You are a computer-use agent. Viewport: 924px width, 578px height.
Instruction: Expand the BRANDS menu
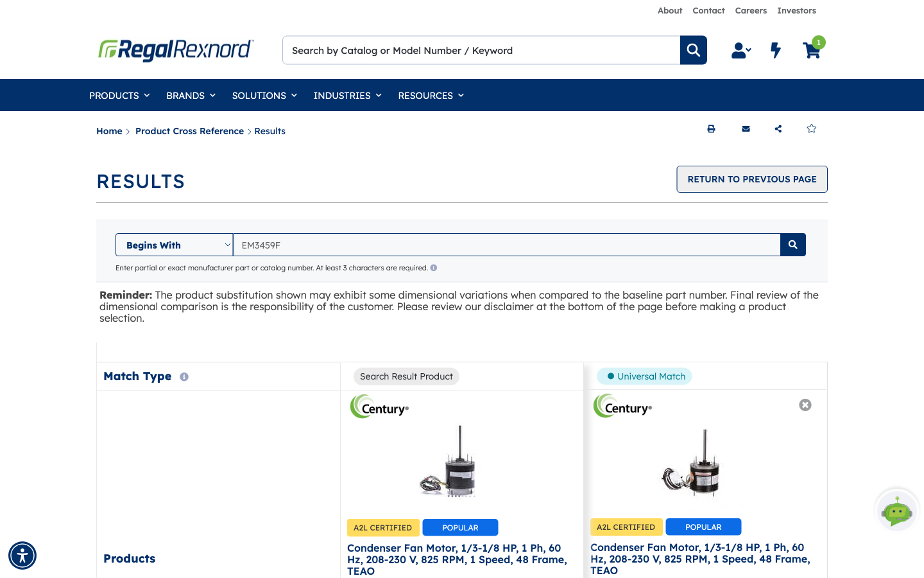tap(191, 95)
